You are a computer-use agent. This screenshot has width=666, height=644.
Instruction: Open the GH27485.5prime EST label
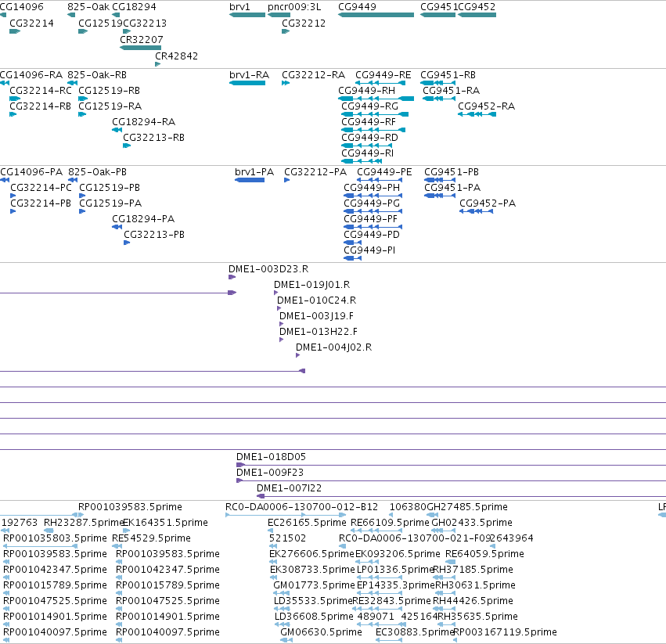[466, 507]
